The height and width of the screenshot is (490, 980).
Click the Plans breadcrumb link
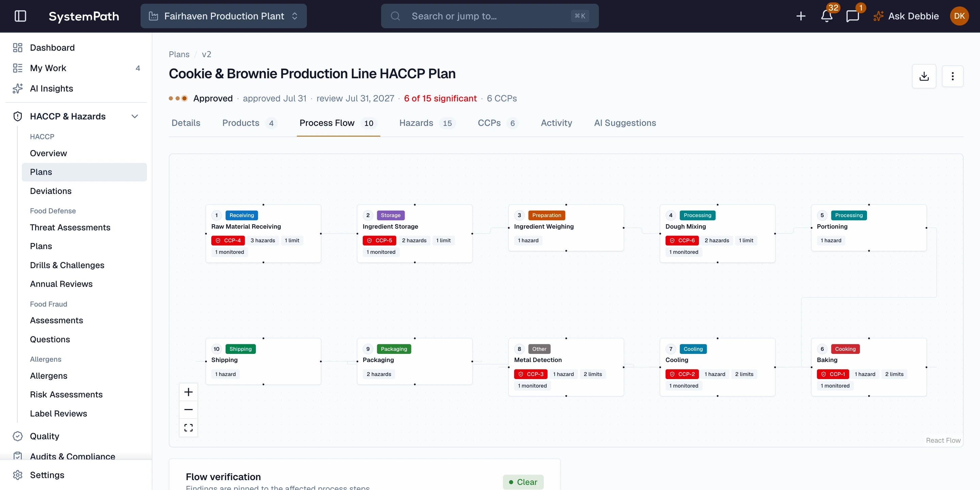(x=179, y=54)
